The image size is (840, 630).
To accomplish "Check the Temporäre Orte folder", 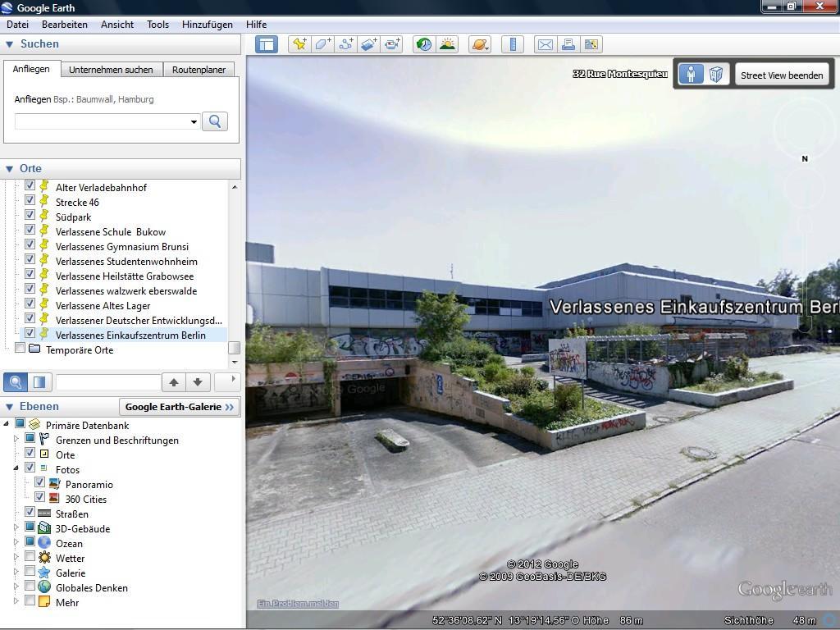I will pyautogui.click(x=21, y=348).
